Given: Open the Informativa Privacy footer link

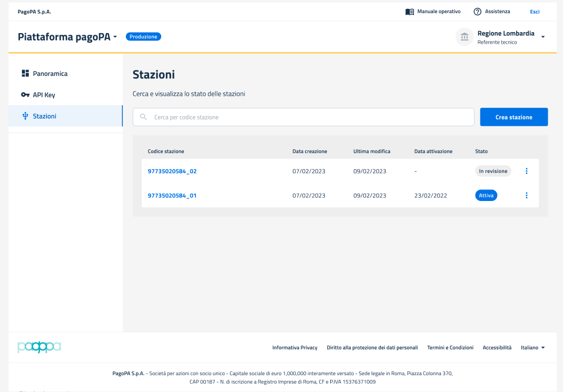Looking at the screenshot, I should click(x=294, y=348).
